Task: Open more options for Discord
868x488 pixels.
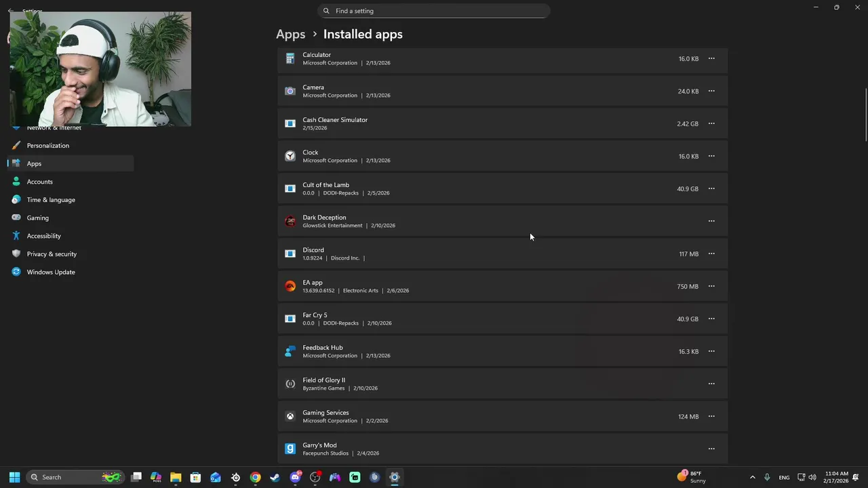Action: coord(711,253)
